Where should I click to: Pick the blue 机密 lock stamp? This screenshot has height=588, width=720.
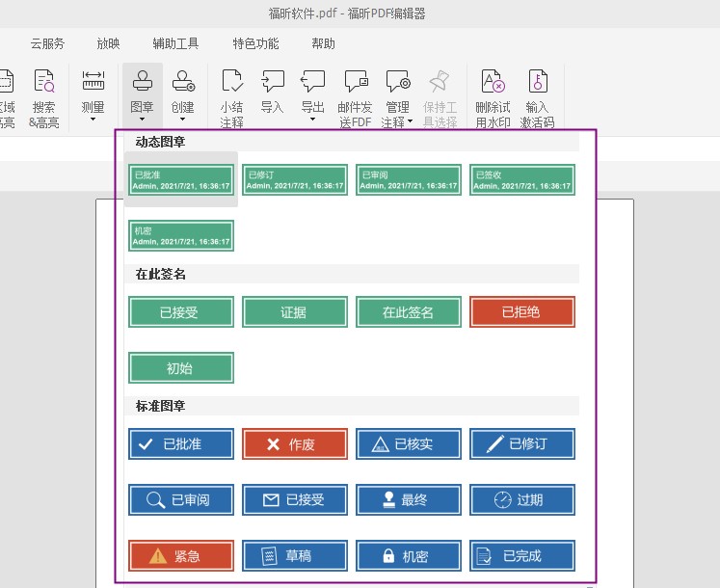tap(409, 556)
